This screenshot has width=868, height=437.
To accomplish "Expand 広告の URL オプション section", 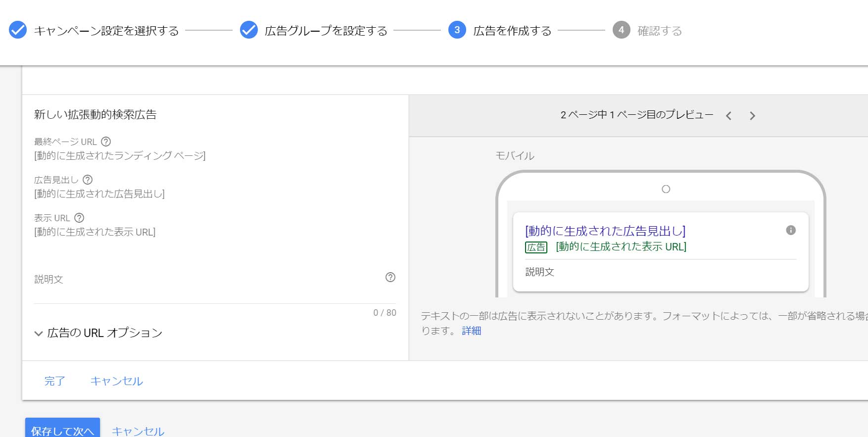I will (98, 333).
